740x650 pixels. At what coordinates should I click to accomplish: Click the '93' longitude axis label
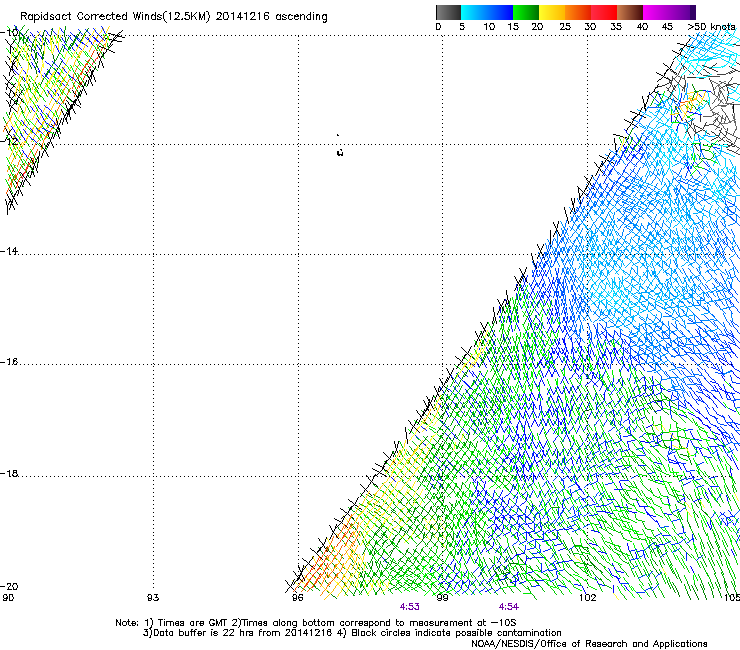(153, 598)
